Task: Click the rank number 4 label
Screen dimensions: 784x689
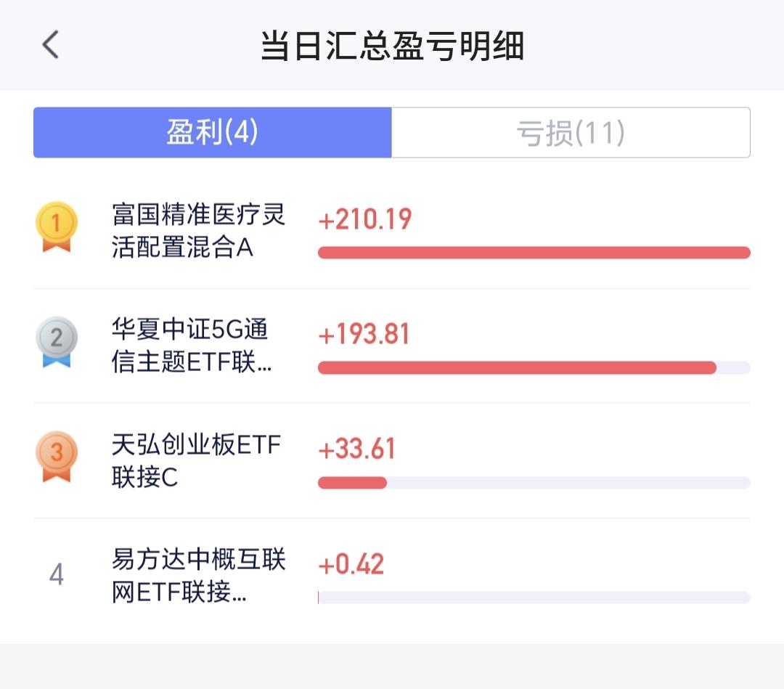Action: (57, 575)
